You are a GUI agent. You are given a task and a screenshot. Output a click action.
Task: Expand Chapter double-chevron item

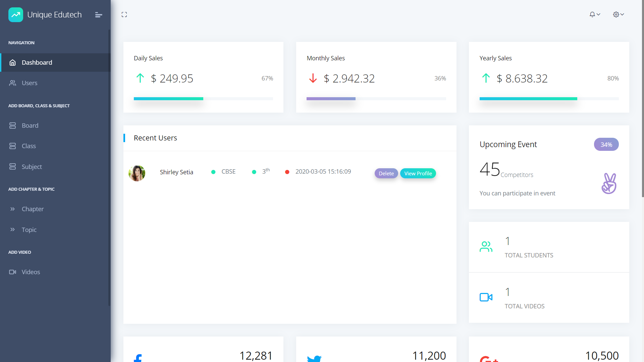point(13,209)
